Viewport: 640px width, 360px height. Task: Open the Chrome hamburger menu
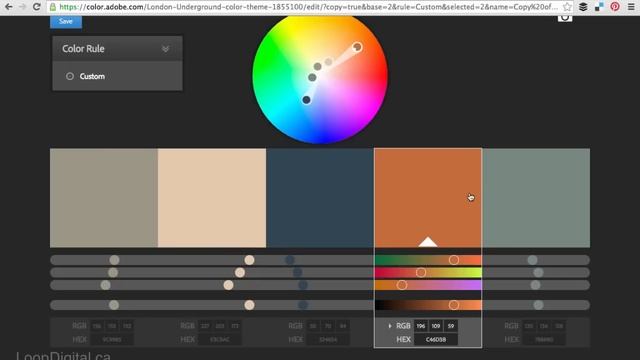click(631, 7)
